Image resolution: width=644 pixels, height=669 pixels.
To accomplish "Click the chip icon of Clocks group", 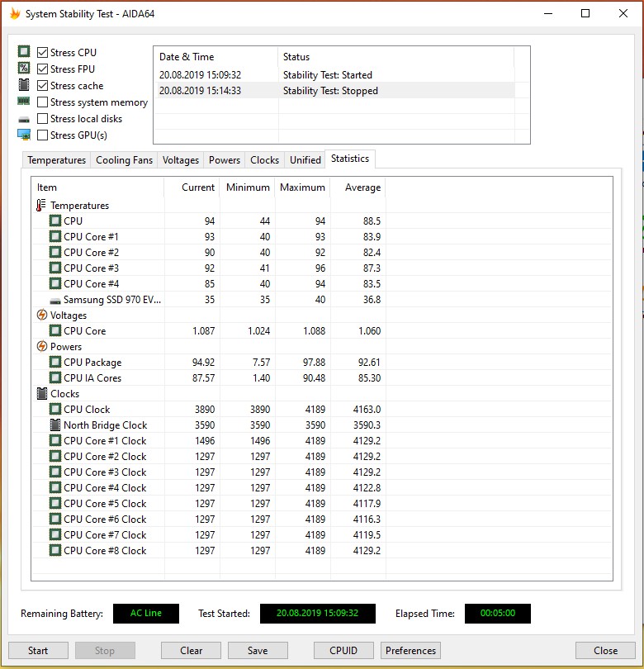I will click(42, 393).
